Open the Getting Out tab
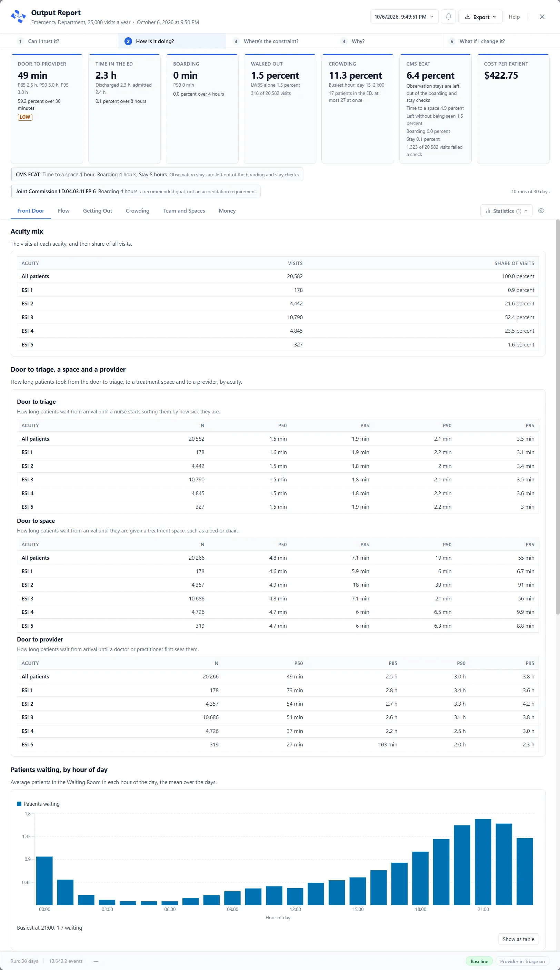Image resolution: width=560 pixels, height=970 pixels. tap(98, 211)
